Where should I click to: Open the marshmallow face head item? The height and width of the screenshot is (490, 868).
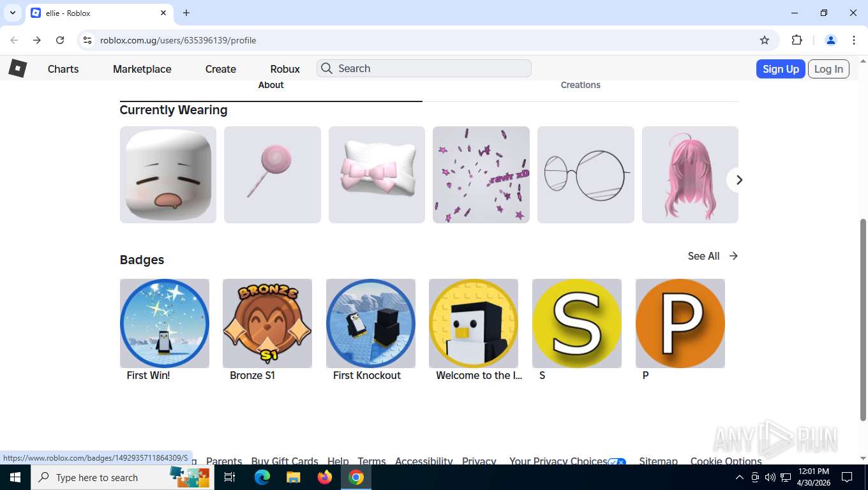coord(168,175)
